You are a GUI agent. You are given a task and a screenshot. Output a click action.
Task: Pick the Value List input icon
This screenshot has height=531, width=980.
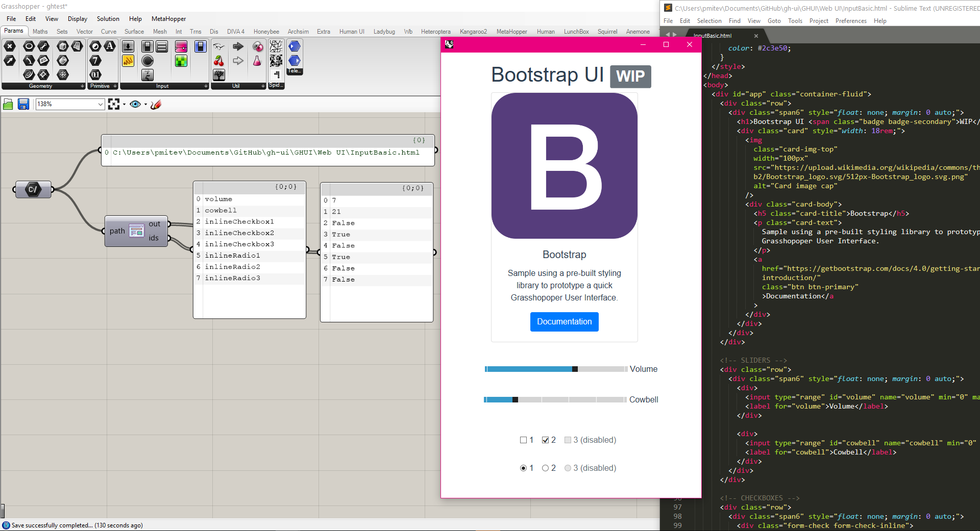[x=162, y=46]
